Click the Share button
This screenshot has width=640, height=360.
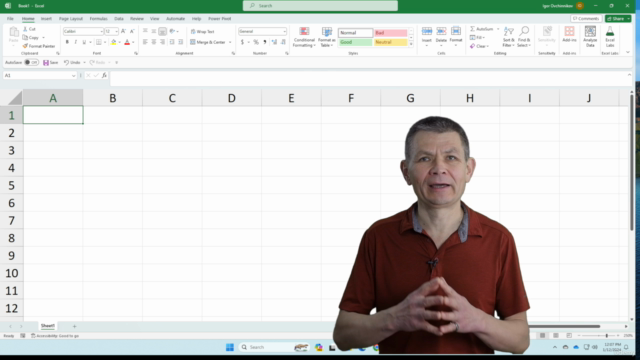click(x=618, y=19)
